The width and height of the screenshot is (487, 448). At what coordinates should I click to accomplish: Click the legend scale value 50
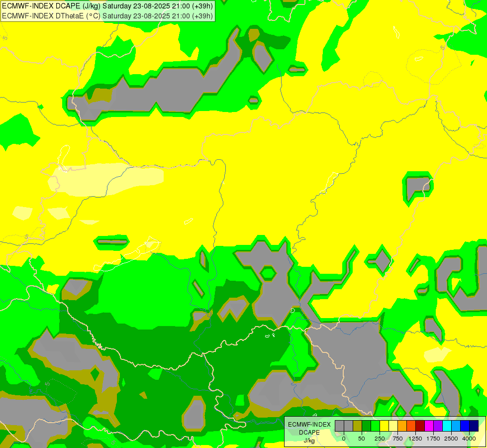[x=362, y=439]
